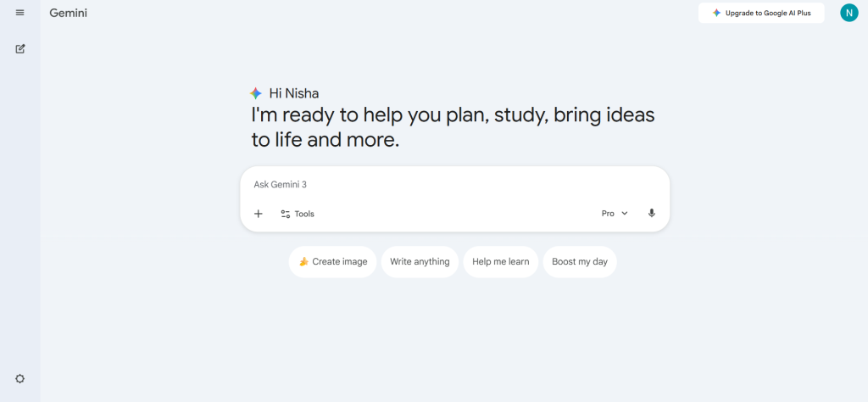Click the plus icon to add files

(x=259, y=214)
